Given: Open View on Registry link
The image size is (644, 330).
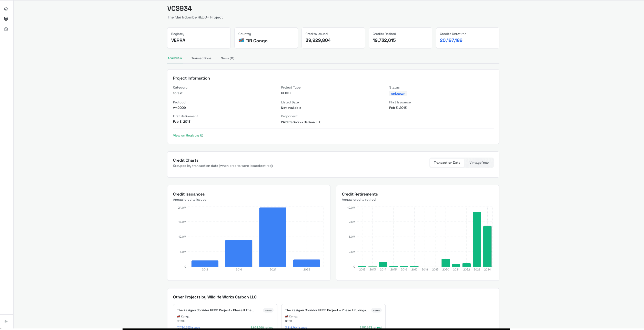Looking at the screenshot, I should tap(186, 135).
